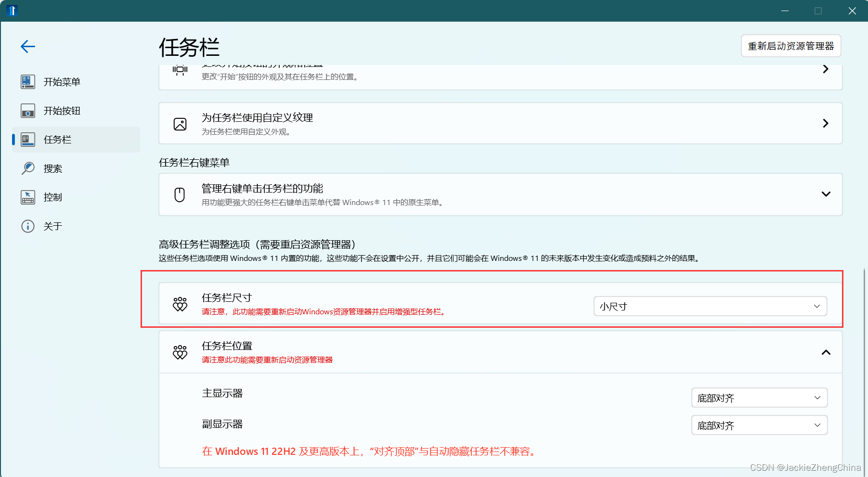Switch to the 开始菜单 settings page
Viewport: 868px width, 477px height.
pos(62,82)
